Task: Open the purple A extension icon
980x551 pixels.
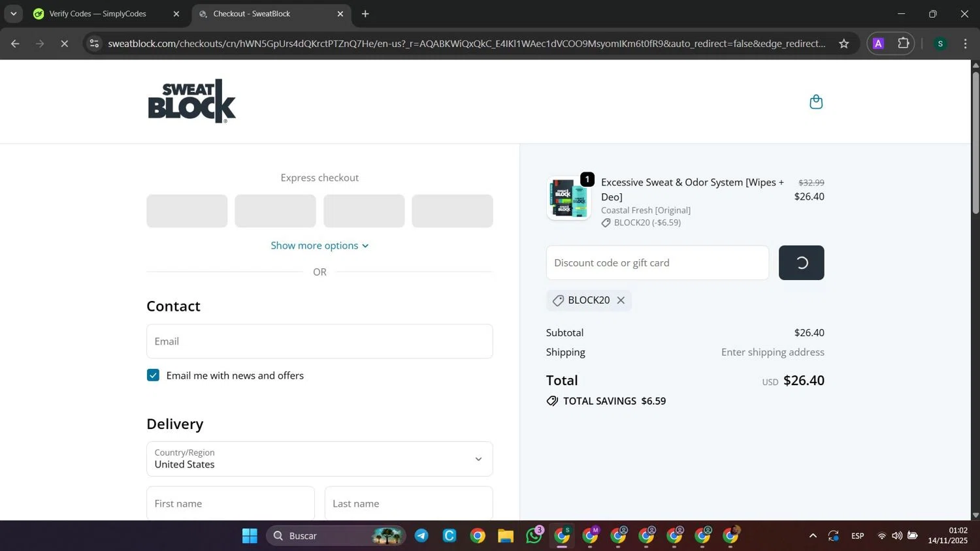Action: click(879, 44)
